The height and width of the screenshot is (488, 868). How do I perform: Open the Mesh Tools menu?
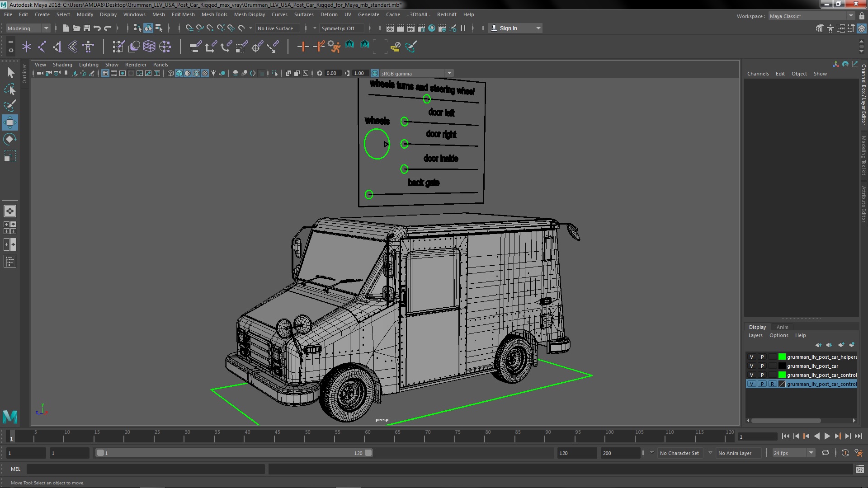214,14
